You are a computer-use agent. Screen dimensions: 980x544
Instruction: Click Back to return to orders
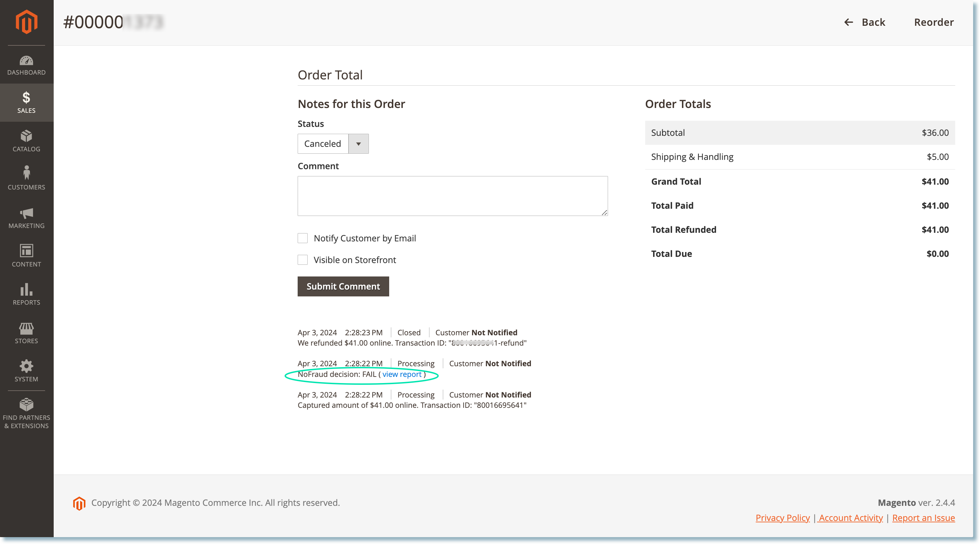864,22
